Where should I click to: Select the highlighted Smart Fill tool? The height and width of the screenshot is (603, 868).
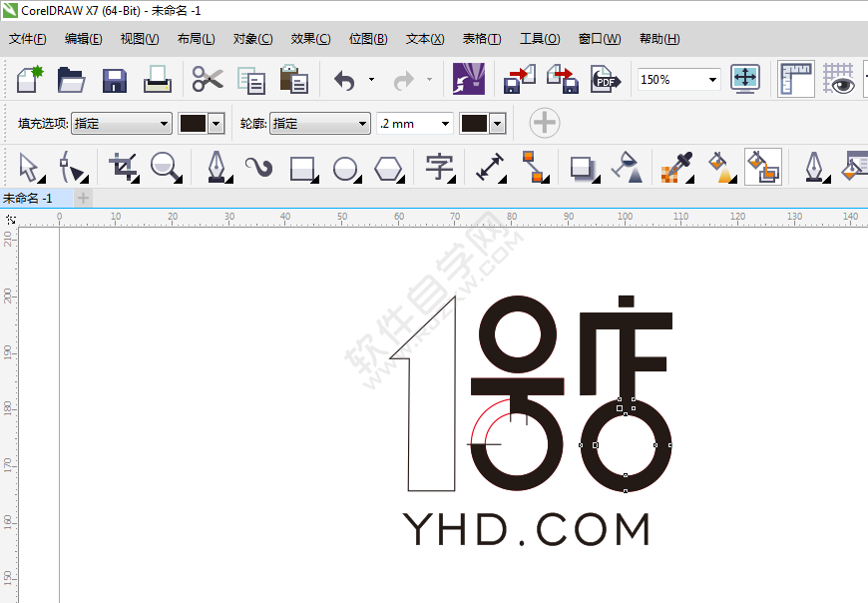(x=763, y=167)
